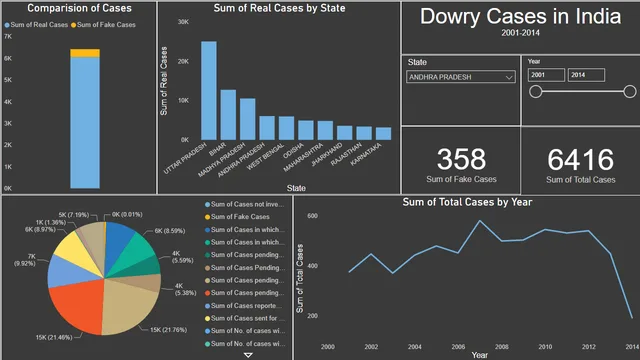
Task: Select the yellow Fake Cases segment of stacked bar
Action: (85, 53)
